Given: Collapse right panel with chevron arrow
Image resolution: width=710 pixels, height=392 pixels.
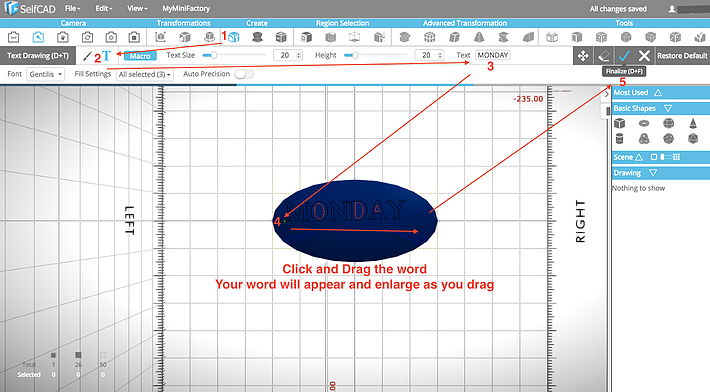Looking at the screenshot, I should [606, 94].
